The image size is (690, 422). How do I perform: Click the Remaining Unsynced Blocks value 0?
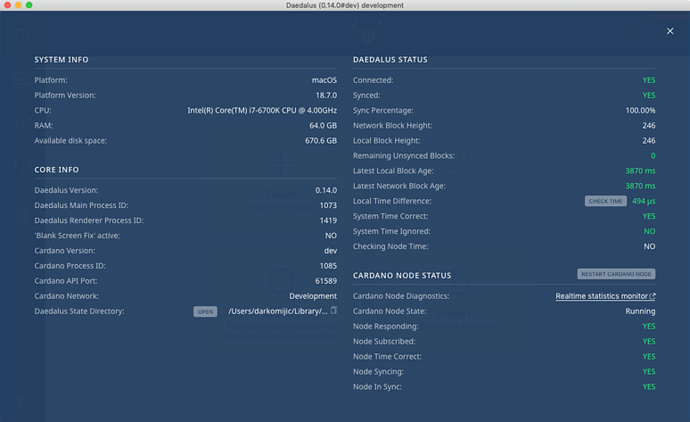(653, 156)
